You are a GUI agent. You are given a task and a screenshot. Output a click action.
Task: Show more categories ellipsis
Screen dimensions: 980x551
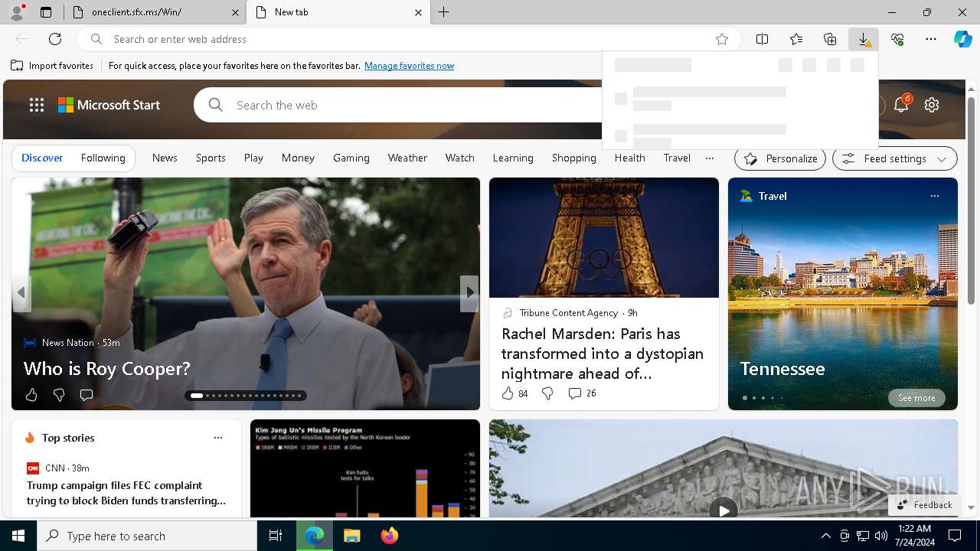pyautogui.click(x=710, y=158)
